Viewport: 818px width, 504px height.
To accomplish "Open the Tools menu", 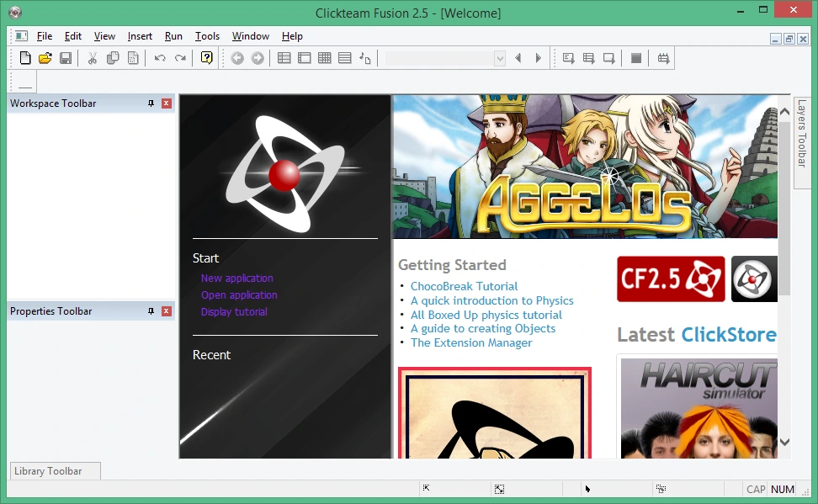I will 207,36.
